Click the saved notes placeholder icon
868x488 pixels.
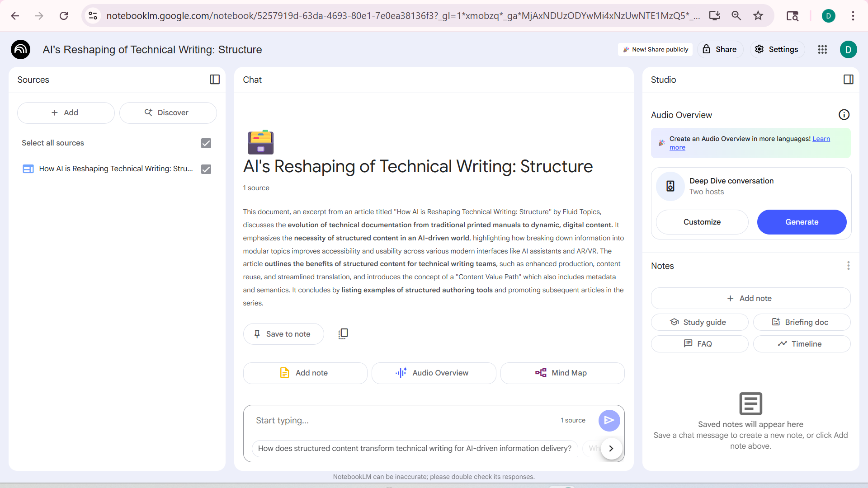750,404
